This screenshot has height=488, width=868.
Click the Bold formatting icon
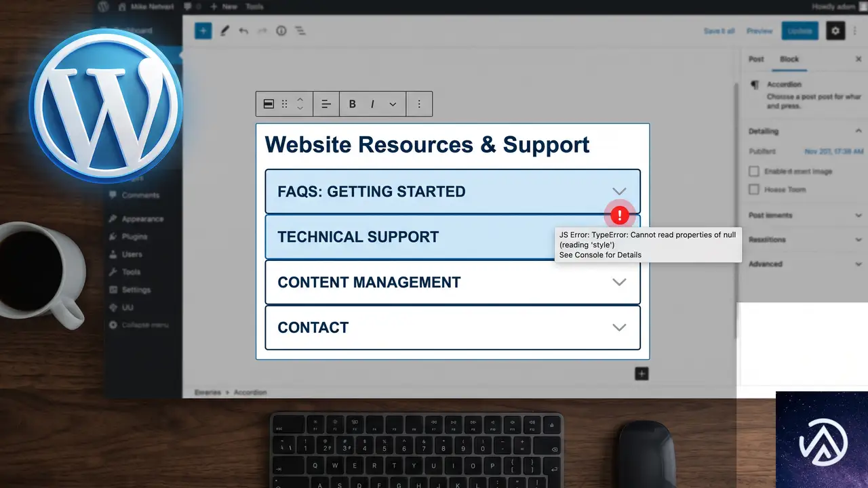[x=353, y=104]
